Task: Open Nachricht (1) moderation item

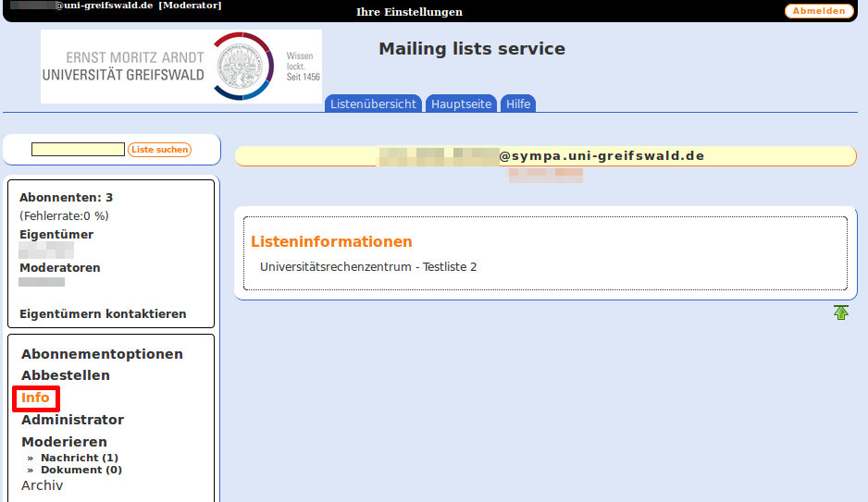Action: [79, 458]
